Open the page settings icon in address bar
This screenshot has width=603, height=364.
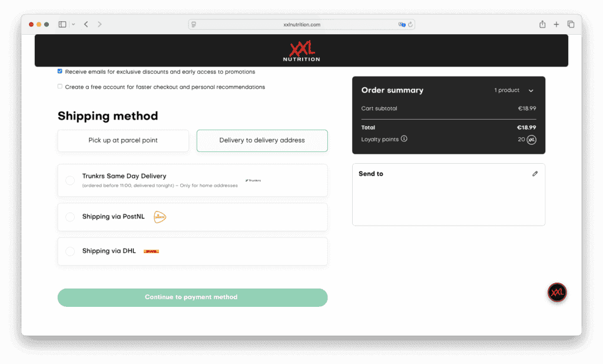click(x=194, y=24)
